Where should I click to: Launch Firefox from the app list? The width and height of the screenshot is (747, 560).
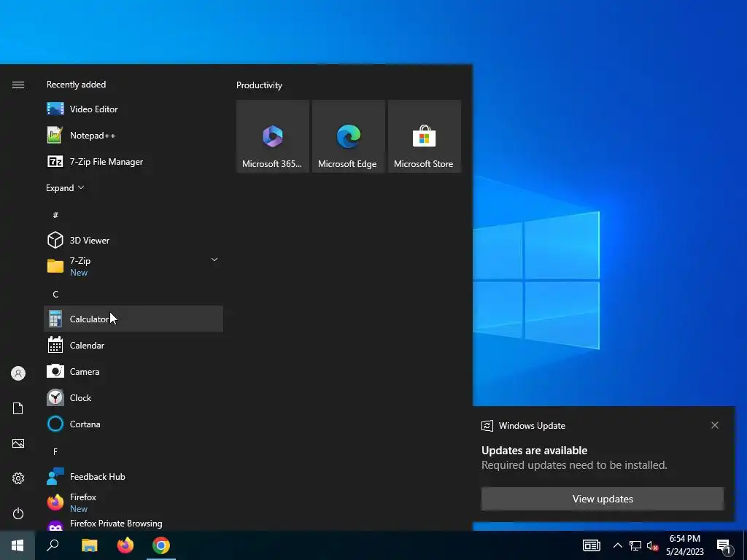coord(133,502)
